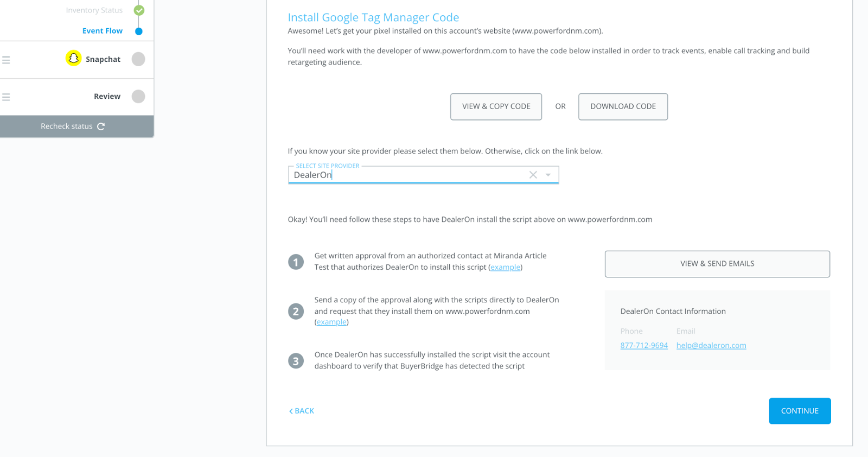Click the green Inventory Status checkmark icon
Image resolution: width=868 pixels, height=457 pixels.
[139, 10]
